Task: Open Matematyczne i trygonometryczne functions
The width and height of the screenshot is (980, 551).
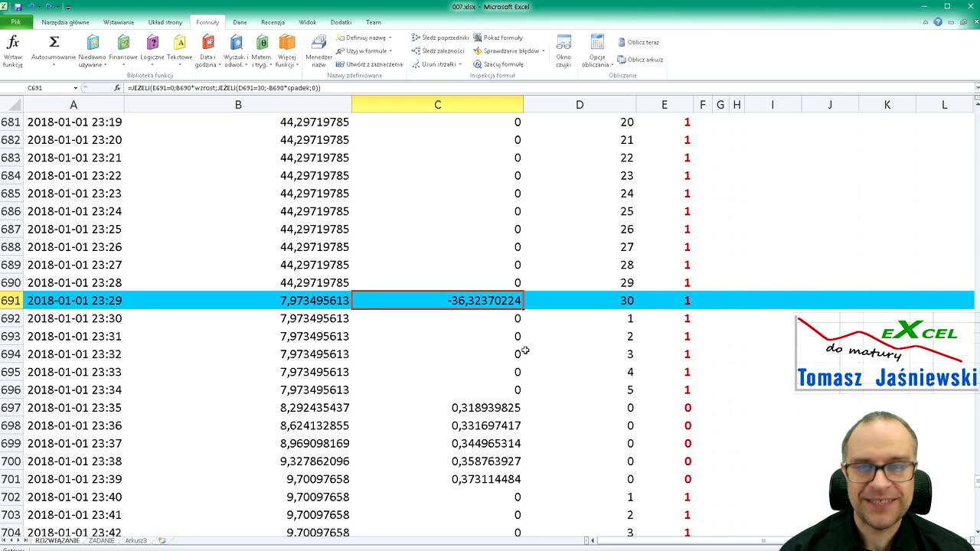Action: coord(262,51)
